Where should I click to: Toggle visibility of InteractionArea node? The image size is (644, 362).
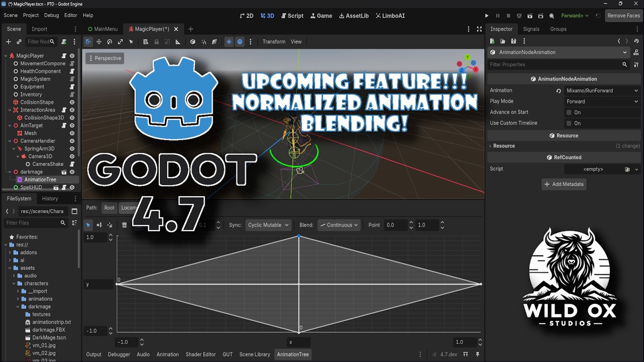[72, 110]
